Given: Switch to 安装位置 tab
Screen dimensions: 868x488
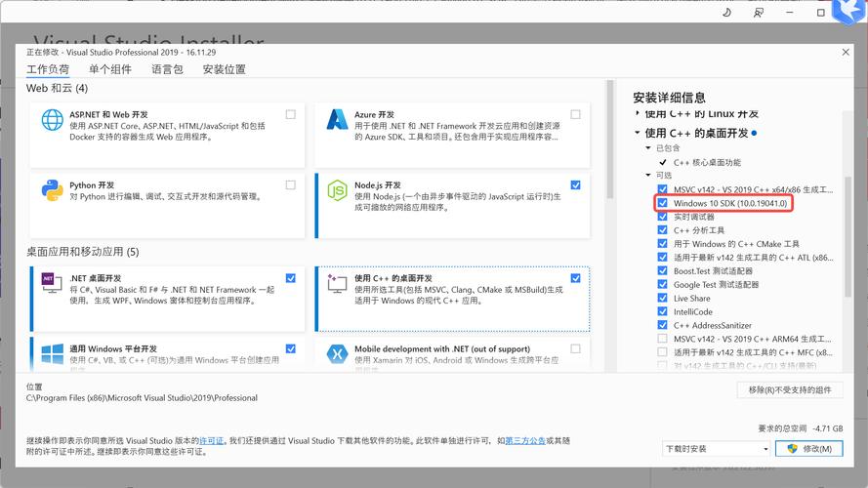Looking at the screenshot, I should point(225,69).
